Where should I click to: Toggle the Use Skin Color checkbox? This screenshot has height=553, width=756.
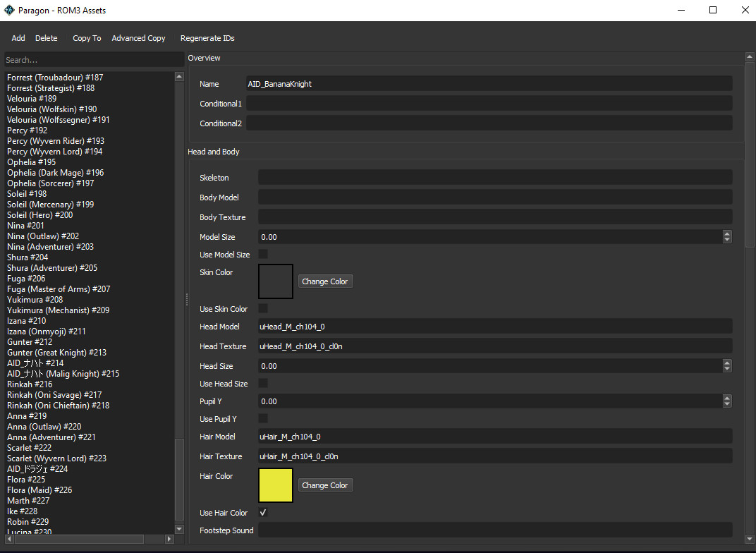click(263, 309)
